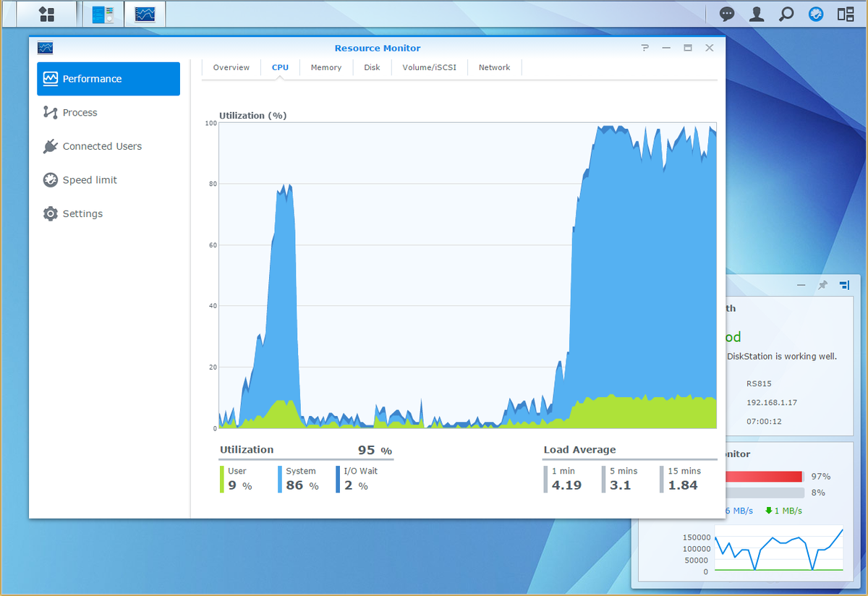
Task: Click the Pilot View icon in the taskbar
Action: 845,14
